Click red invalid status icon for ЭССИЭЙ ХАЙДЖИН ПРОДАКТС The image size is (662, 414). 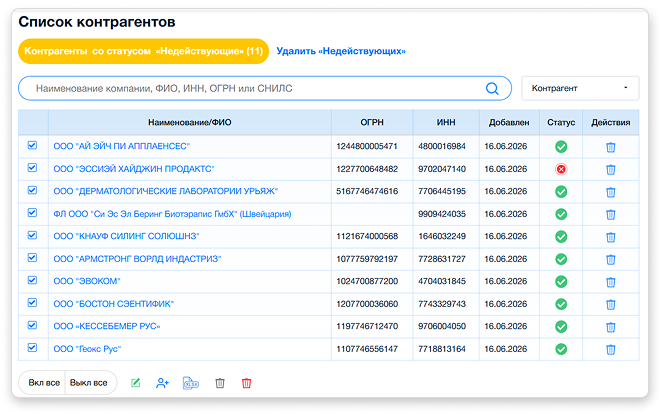[561, 169]
